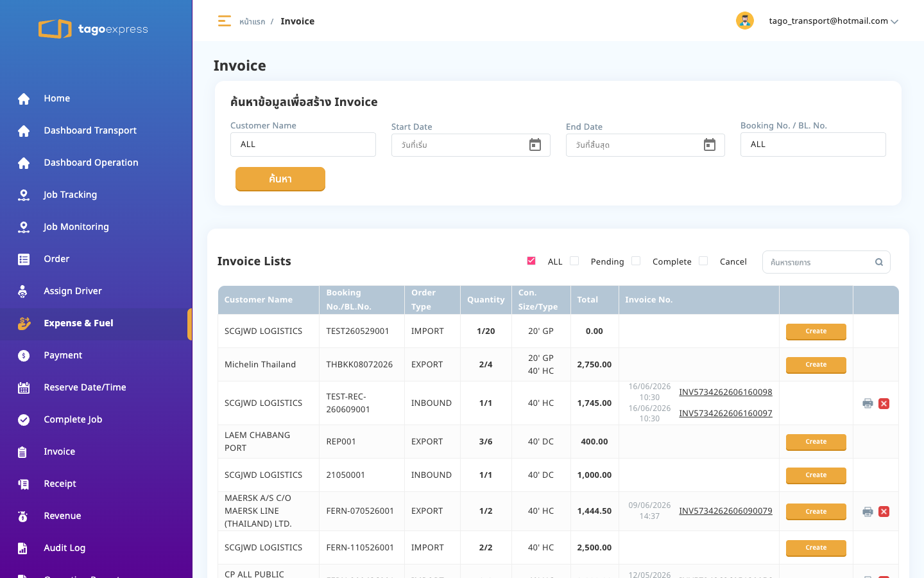
Task: Open the End Date calendar icon
Action: pos(710,145)
